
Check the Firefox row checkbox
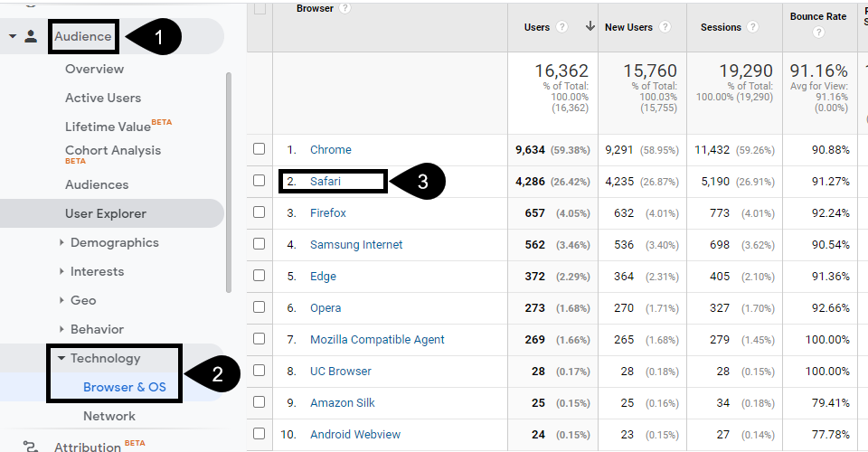tap(259, 212)
